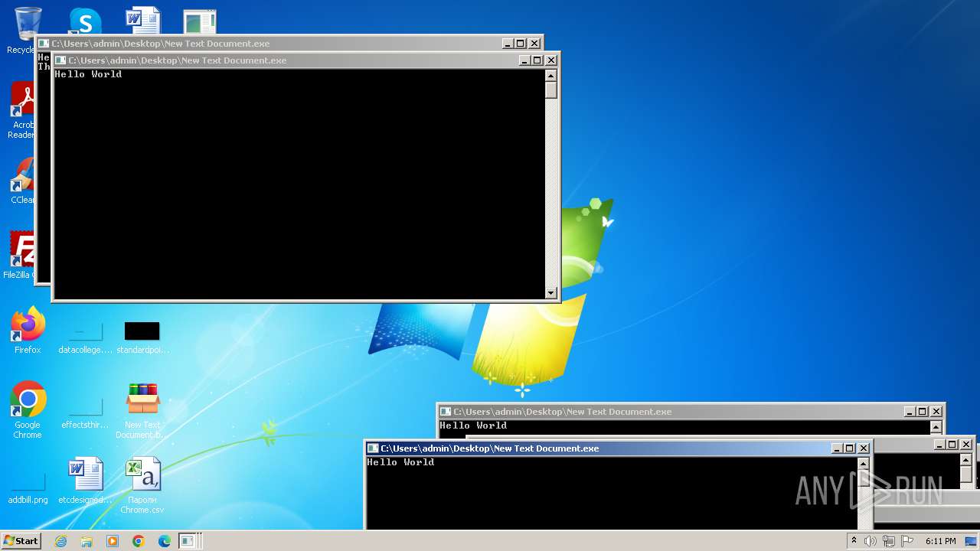Image resolution: width=980 pixels, height=551 pixels.
Task: Select the Word document icon at desktop top
Action: coord(143,21)
